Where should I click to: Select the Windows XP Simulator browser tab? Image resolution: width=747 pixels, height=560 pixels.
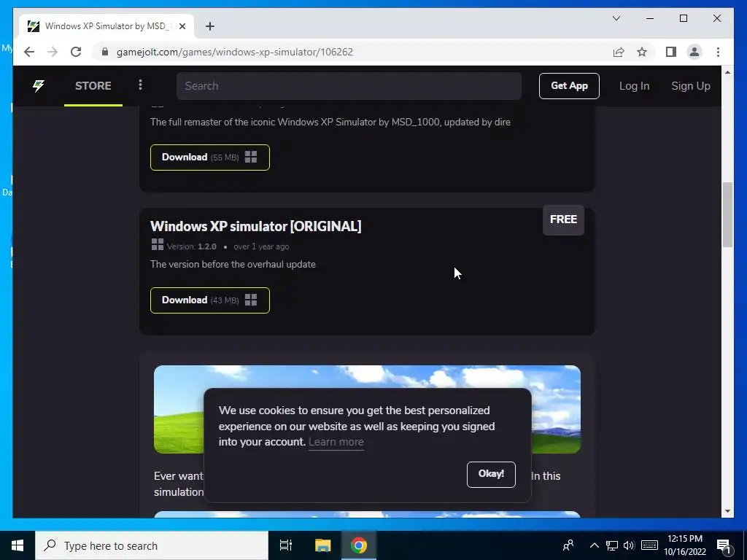(x=107, y=26)
